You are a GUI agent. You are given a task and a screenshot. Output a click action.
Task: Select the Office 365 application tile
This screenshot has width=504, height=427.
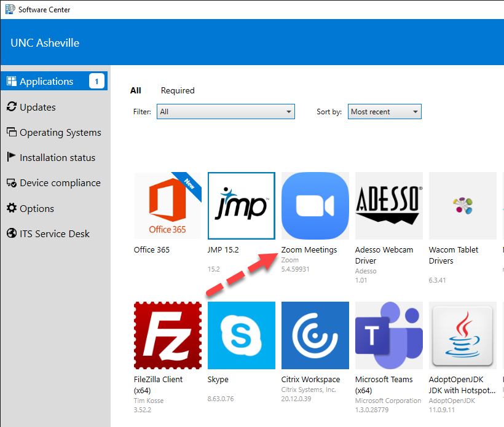click(167, 206)
